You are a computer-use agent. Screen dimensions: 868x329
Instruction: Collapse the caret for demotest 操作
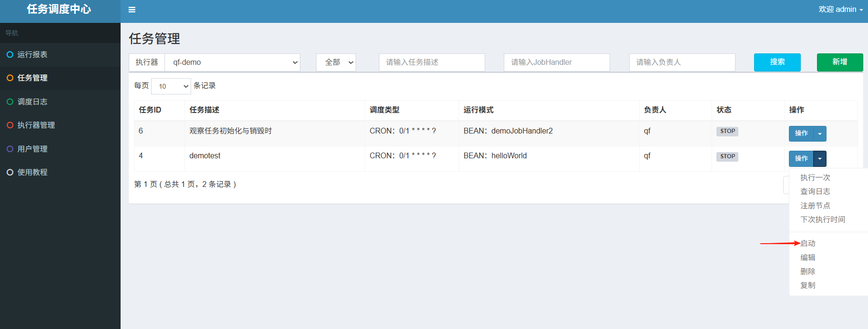tap(820, 158)
